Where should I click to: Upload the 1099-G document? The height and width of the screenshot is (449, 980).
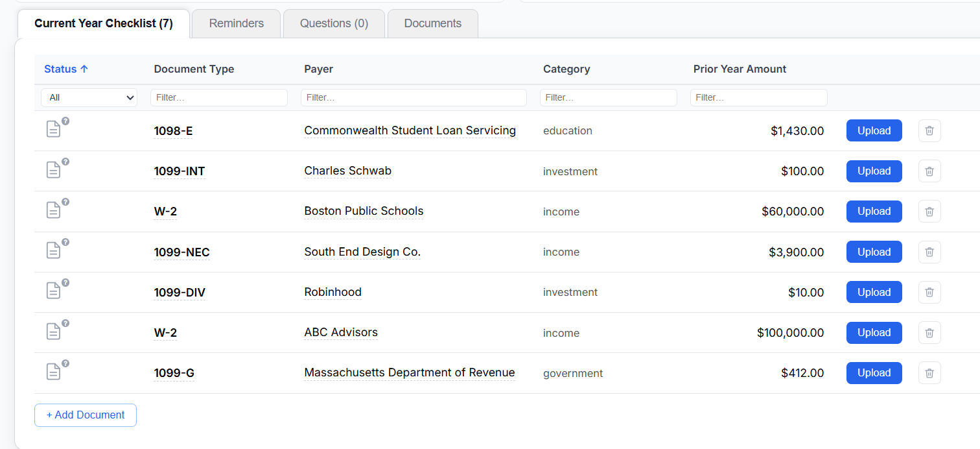pyautogui.click(x=874, y=373)
